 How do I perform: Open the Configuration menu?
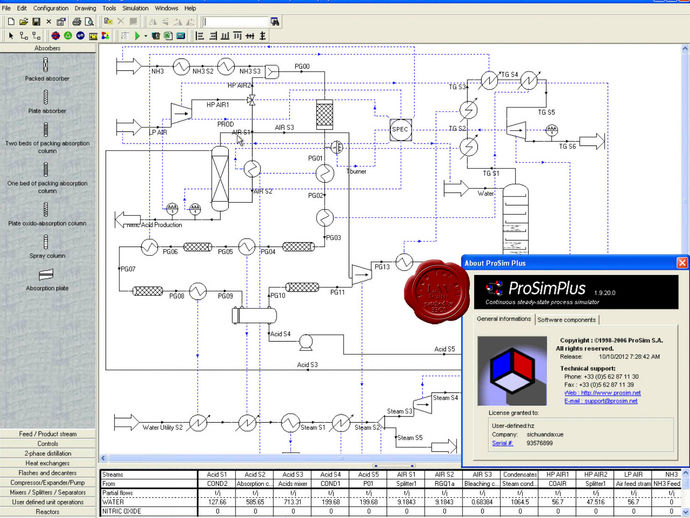(51, 8)
